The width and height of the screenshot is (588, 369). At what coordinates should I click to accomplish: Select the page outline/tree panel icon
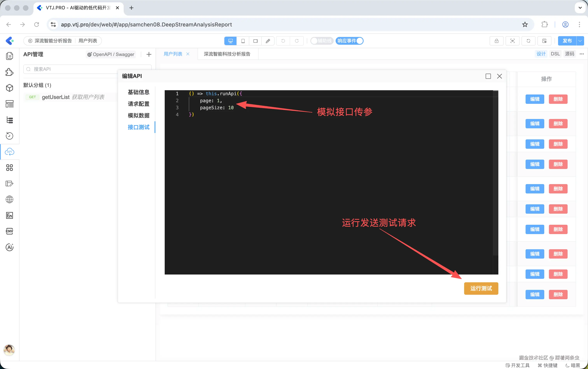10,120
